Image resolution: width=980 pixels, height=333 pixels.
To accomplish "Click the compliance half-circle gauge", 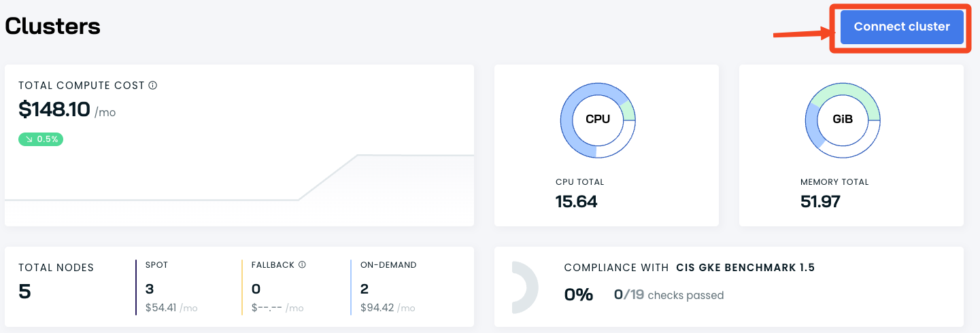I will coord(525,287).
